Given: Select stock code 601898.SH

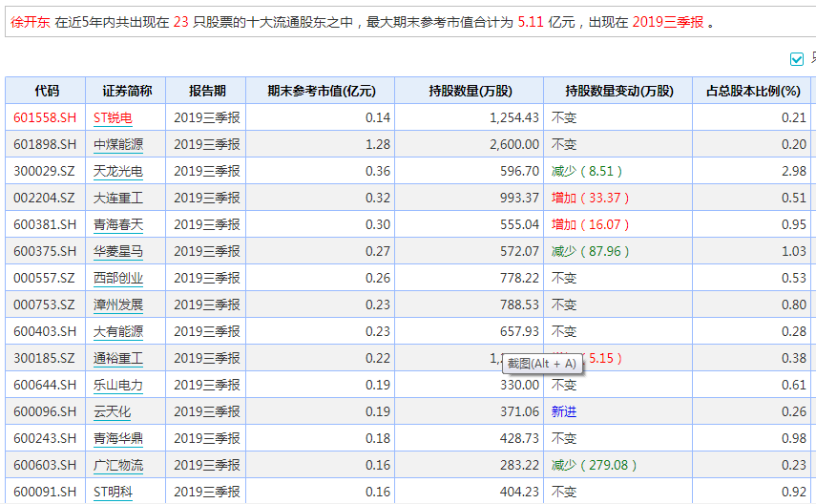Looking at the screenshot, I should (45, 144).
